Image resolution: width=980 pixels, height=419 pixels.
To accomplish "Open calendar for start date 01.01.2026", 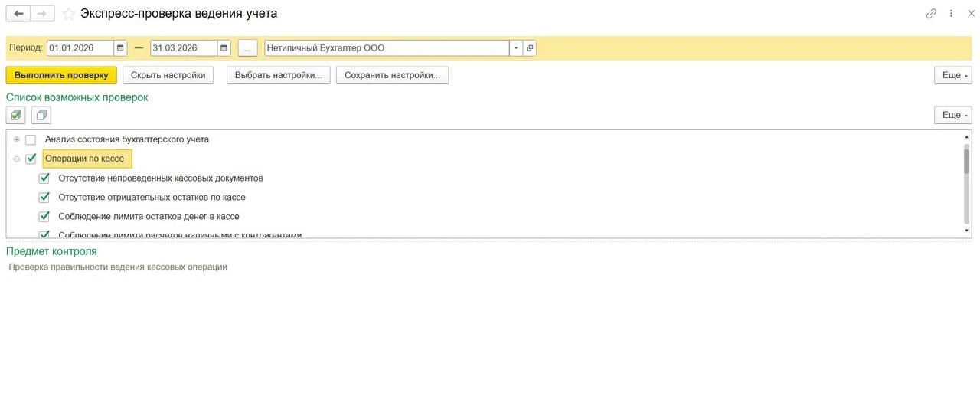I will (x=121, y=48).
